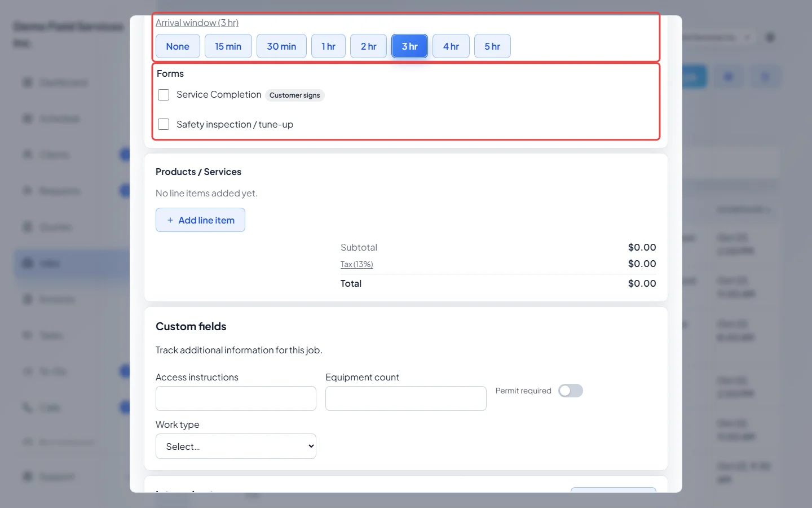Focus the Access instructions input field
Screen dimensions: 812x508
point(236,398)
